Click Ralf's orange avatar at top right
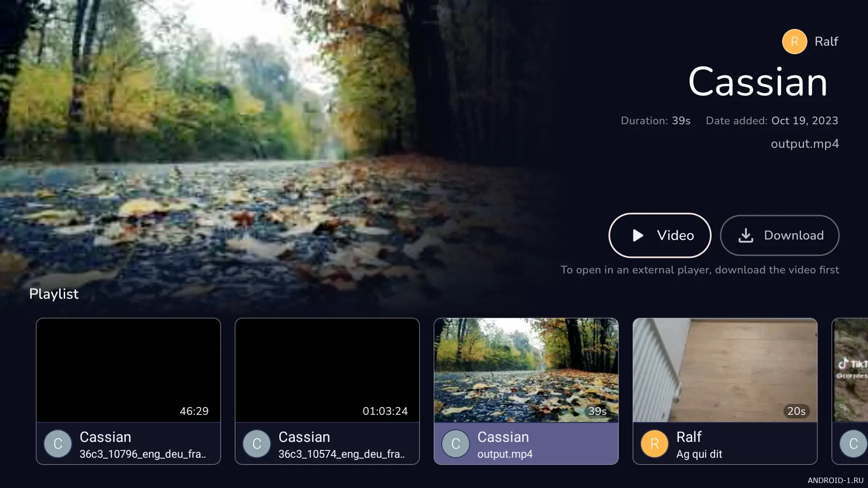This screenshot has width=868, height=488. 794,42
